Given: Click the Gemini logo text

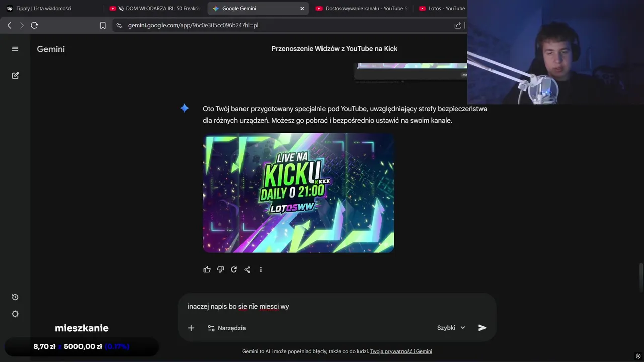Looking at the screenshot, I should (51, 49).
